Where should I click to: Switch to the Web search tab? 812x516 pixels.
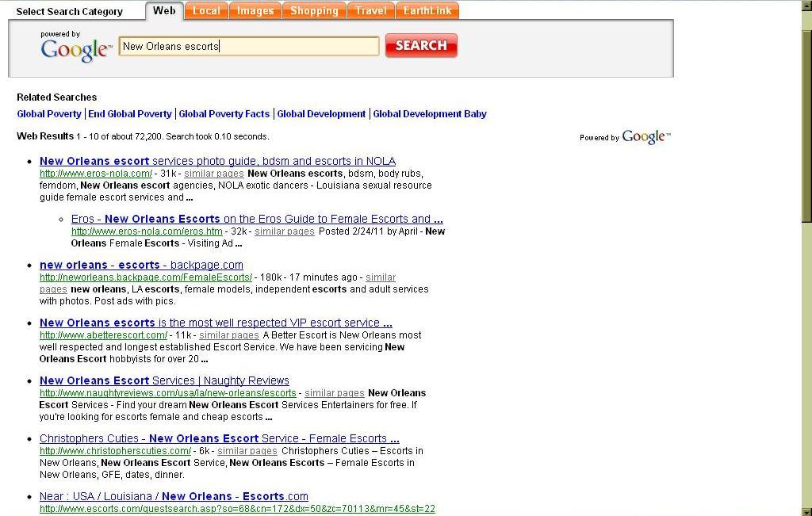click(x=164, y=10)
